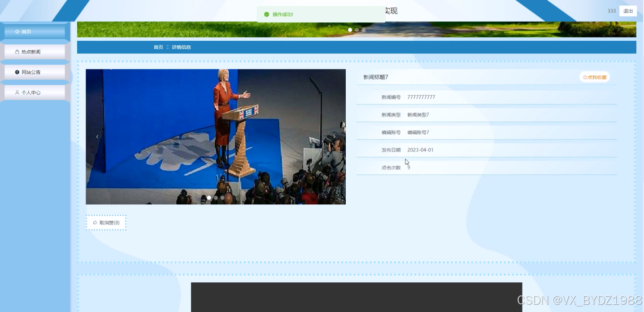Click the thumbs-up icon in 取消赞 button
644x312 pixels.
tap(95, 223)
